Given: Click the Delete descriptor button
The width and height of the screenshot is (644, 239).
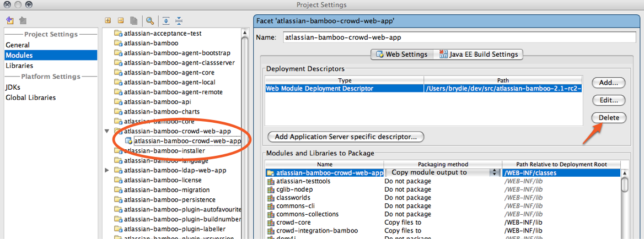Looking at the screenshot, I should [608, 118].
